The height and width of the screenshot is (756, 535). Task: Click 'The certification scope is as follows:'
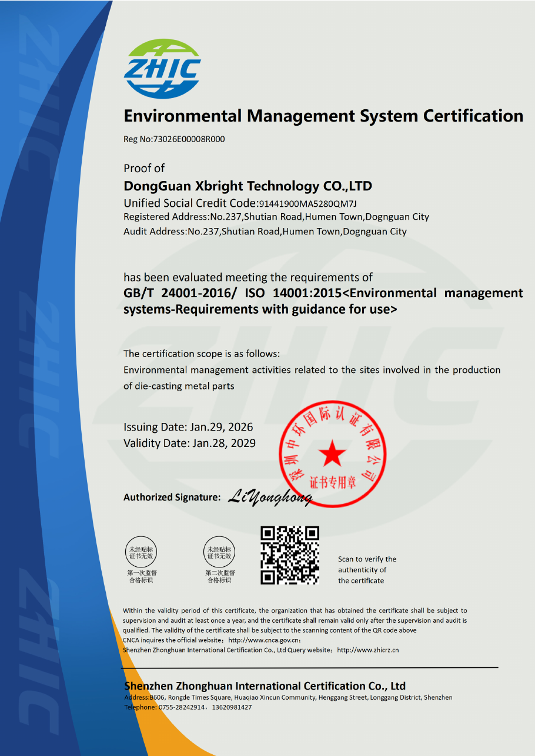(x=202, y=354)
